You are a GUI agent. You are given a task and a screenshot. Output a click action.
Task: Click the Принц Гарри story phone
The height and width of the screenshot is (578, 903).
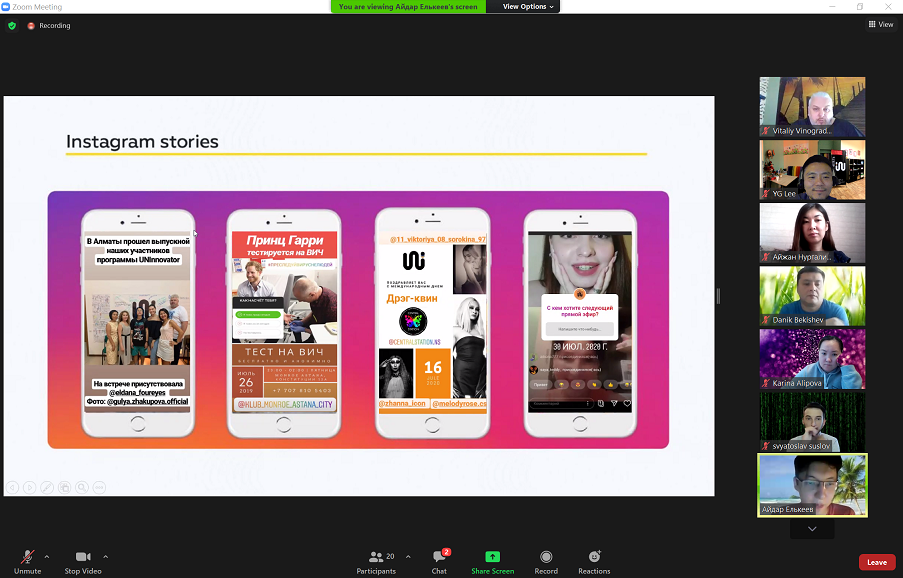click(284, 323)
